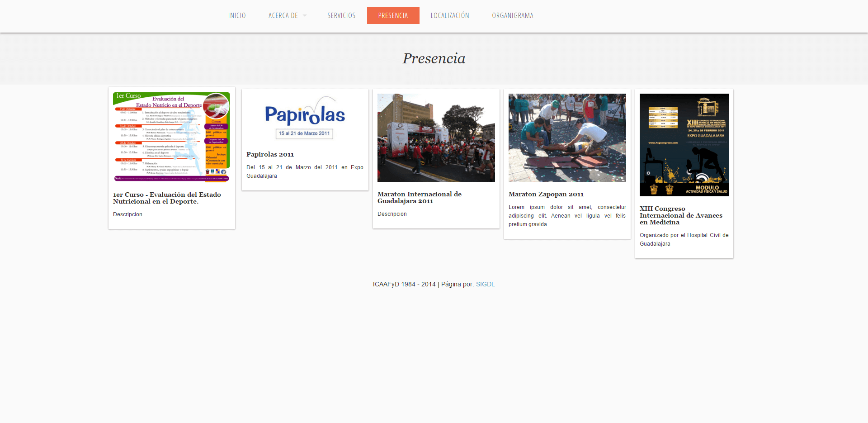
Task: Select the active Presencia tab
Action: coord(393,15)
